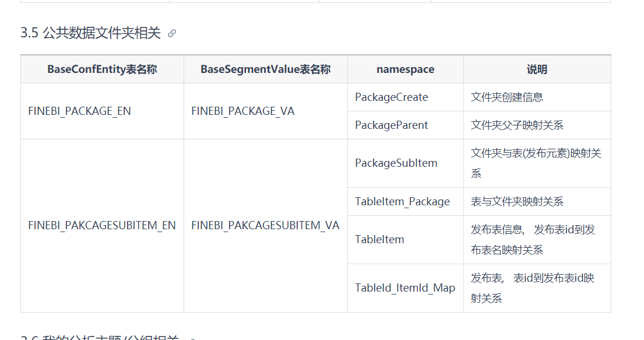Select the FINEBI_PAKCAGESUBITEM_EN cell
This screenshot has width=644, height=340.
coord(102,226)
